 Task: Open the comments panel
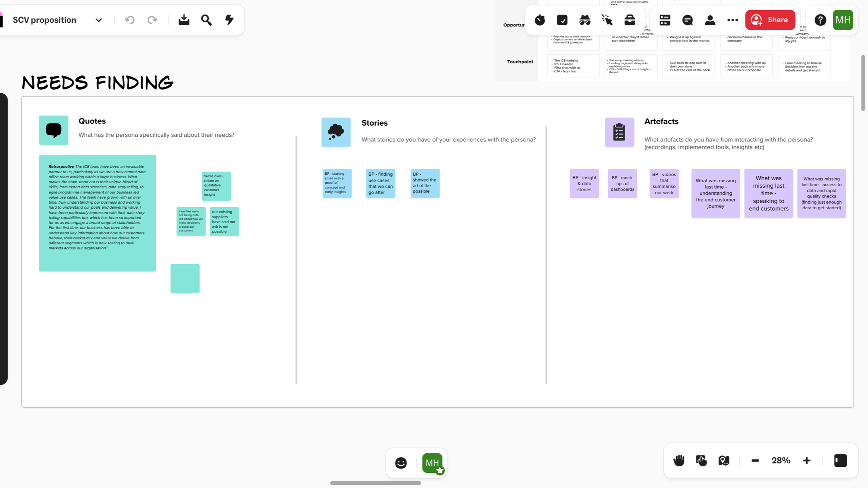point(687,20)
